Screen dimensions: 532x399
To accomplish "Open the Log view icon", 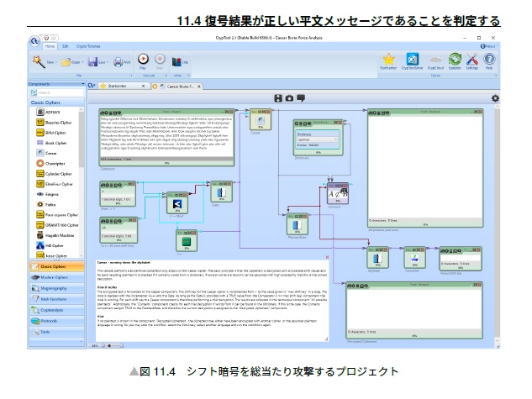I will [x=176, y=61].
